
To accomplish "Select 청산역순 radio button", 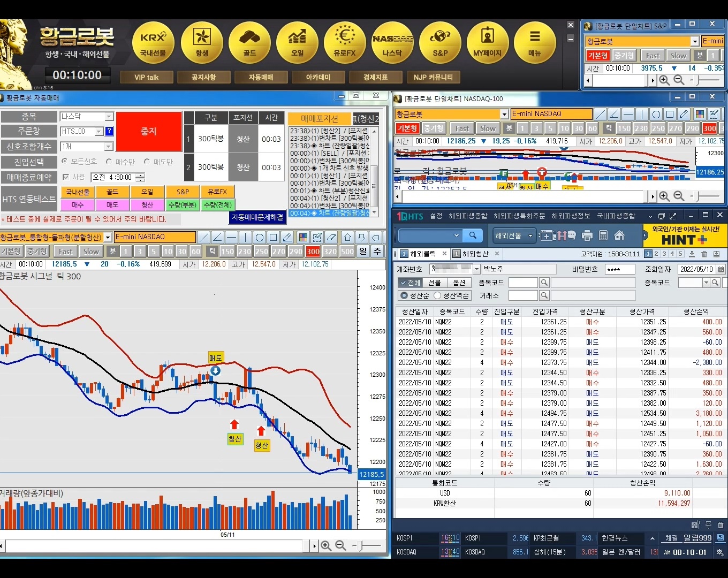I will point(437,295).
